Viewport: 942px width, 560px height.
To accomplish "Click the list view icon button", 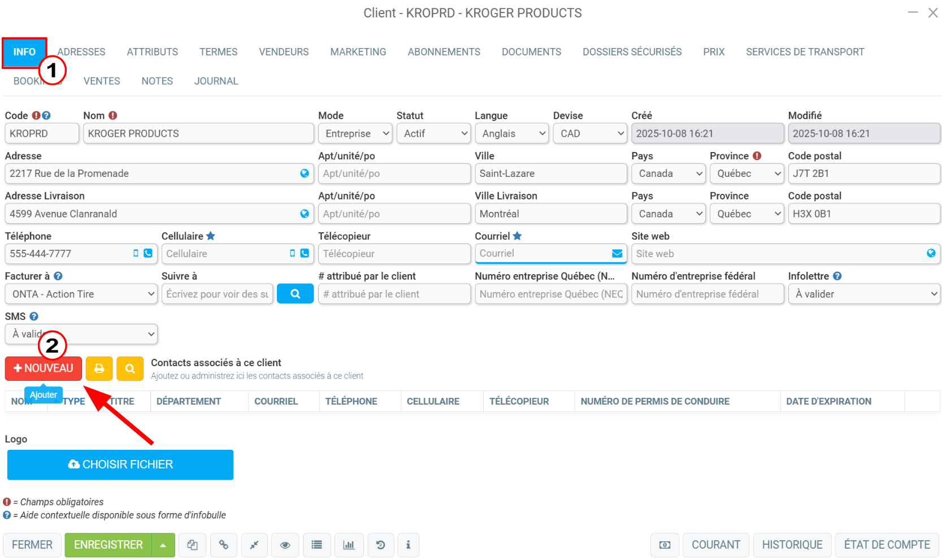I will 316,545.
